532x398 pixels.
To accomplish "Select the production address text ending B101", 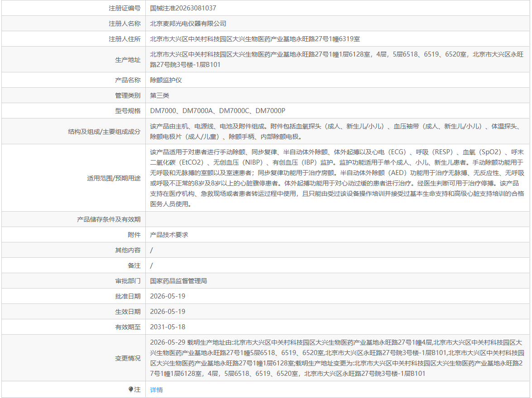I will coord(337,59).
